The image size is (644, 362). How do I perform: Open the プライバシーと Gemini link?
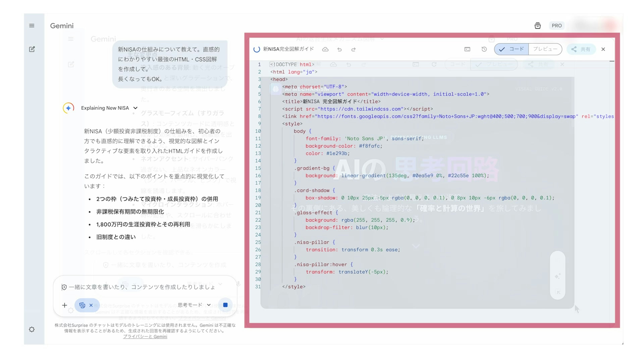(145, 337)
